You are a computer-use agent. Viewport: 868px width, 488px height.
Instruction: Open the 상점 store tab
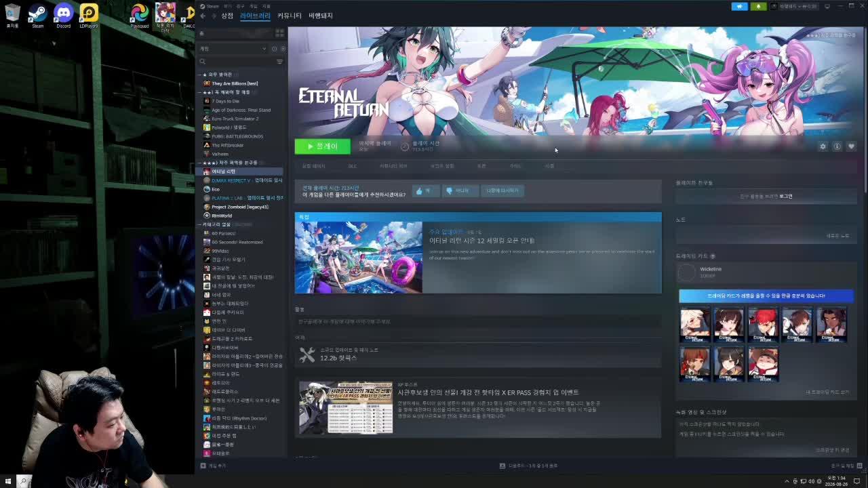click(227, 16)
